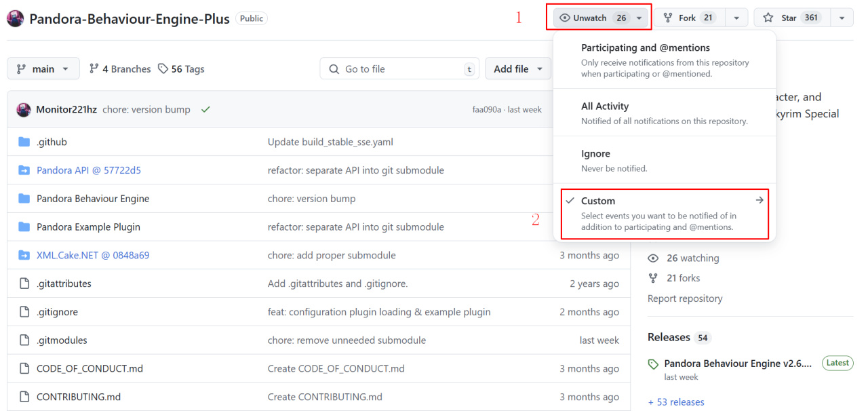Click the Pandora Behaviour Engine folder icon
This screenshot has width=868, height=411.
click(24, 199)
